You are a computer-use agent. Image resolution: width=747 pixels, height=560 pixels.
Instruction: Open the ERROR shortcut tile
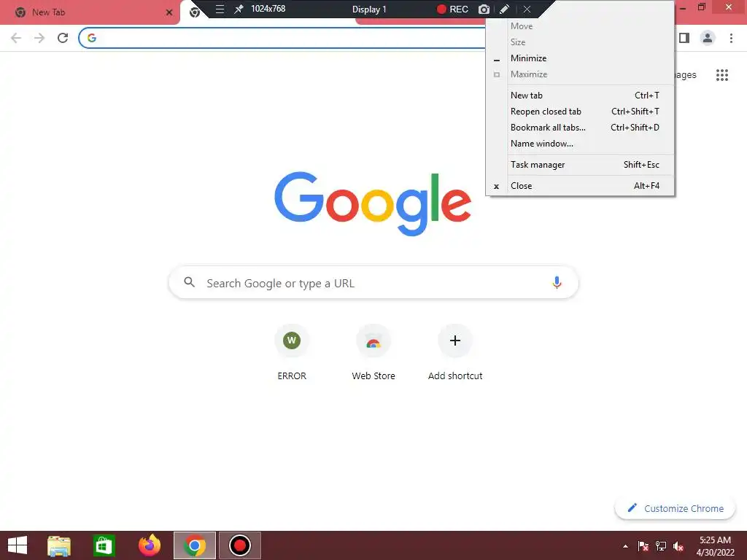292,352
